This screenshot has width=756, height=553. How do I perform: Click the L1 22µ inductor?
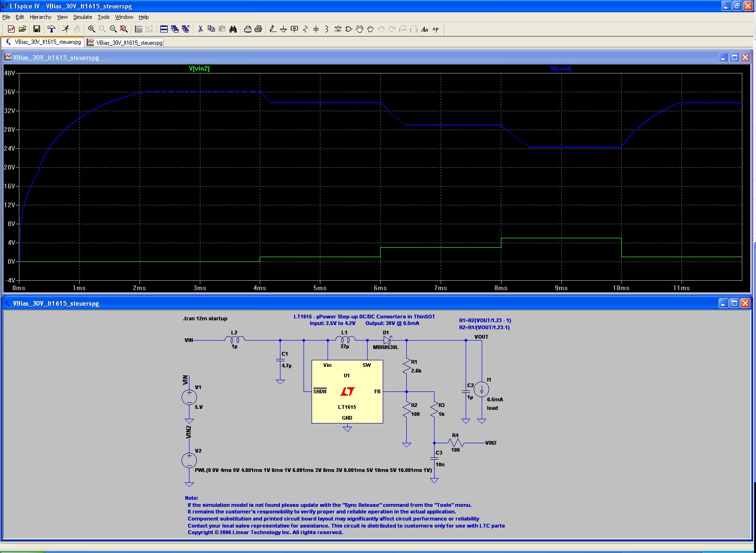point(345,339)
